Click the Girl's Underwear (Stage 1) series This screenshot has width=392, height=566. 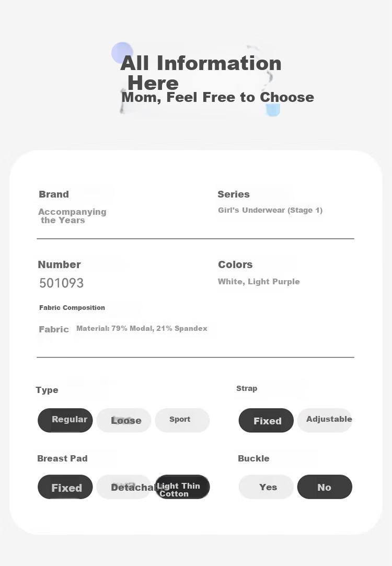[x=270, y=210]
